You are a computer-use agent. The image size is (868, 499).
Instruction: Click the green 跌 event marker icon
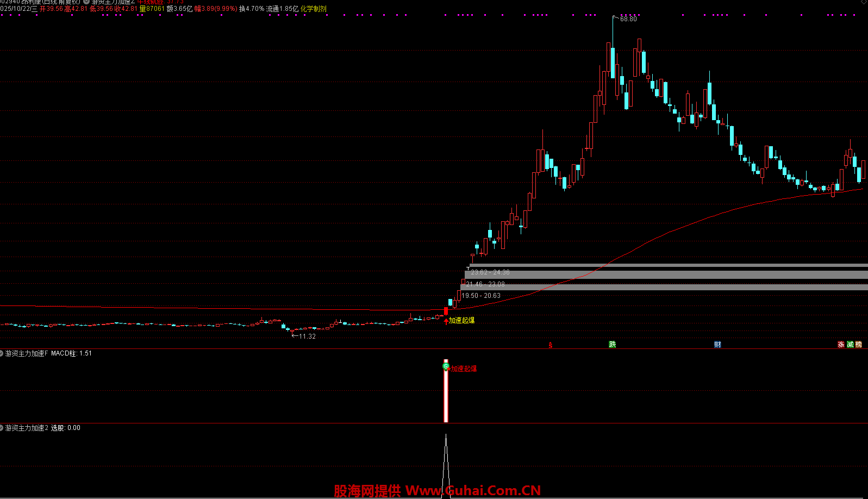pyautogui.click(x=613, y=344)
